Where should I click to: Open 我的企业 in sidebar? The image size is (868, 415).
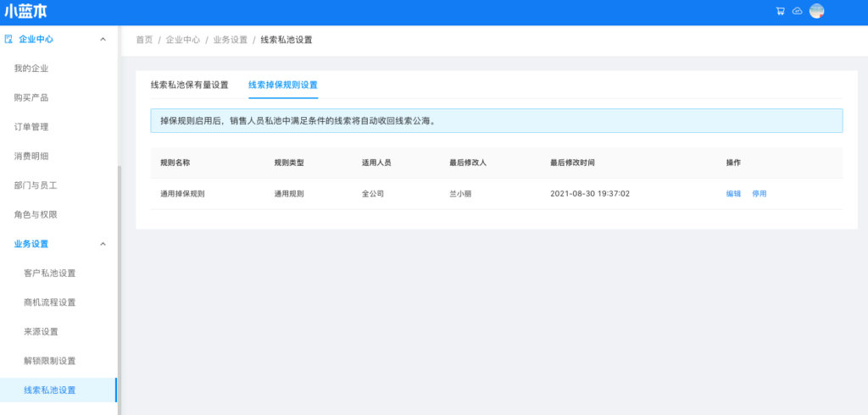31,68
